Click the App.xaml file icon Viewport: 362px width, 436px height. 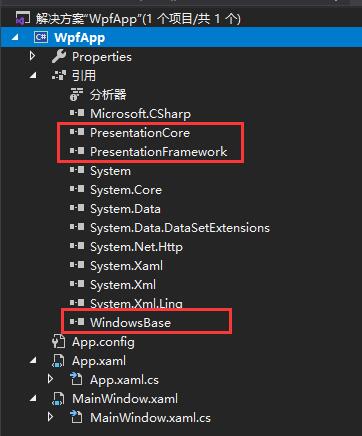59,361
